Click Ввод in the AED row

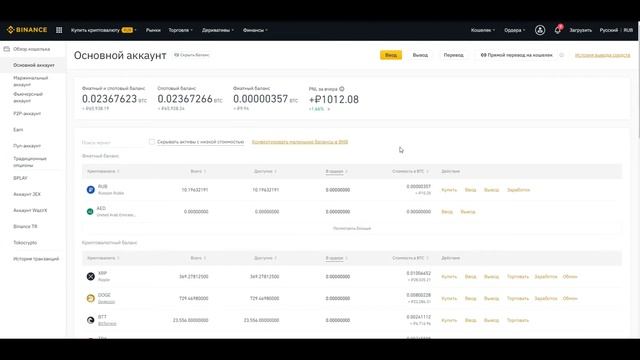[447, 211]
